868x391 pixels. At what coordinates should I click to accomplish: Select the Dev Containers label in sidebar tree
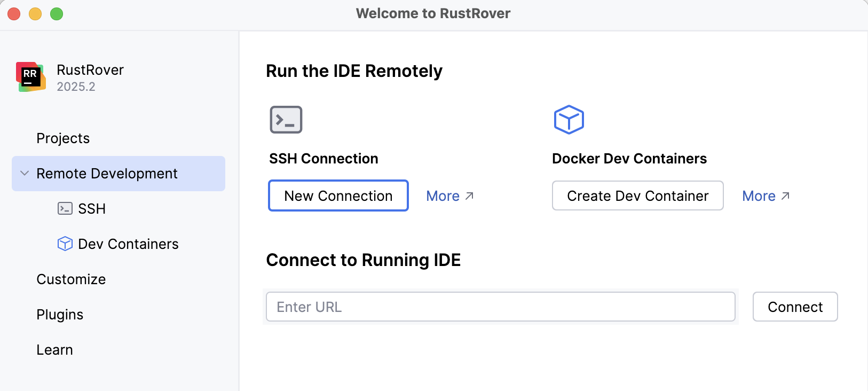(x=128, y=244)
